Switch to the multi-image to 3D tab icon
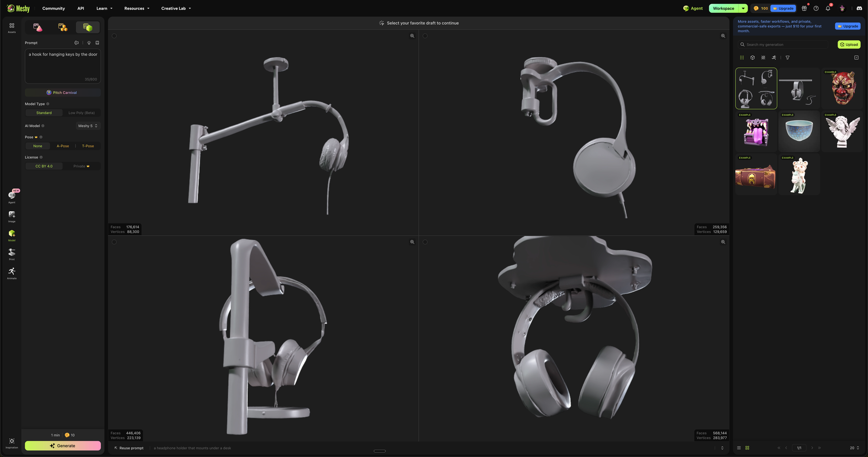This screenshot has height=457, width=868. pos(63,27)
